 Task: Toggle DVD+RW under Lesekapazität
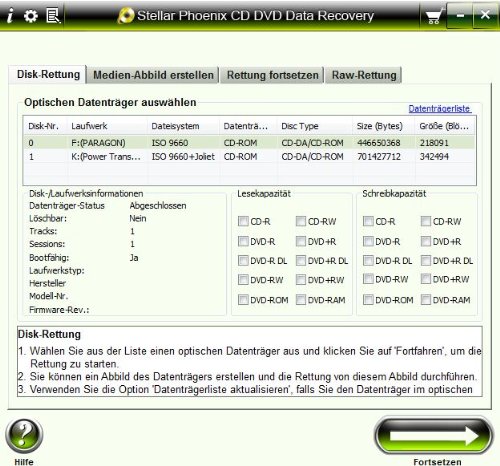coord(301,280)
